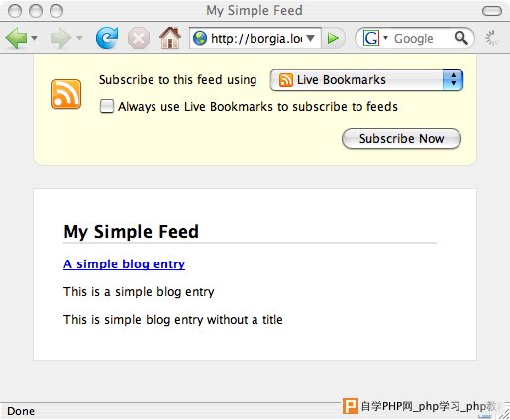The width and height of the screenshot is (510, 420).
Task: Reload the page with the blue refresh icon
Action: [x=107, y=38]
